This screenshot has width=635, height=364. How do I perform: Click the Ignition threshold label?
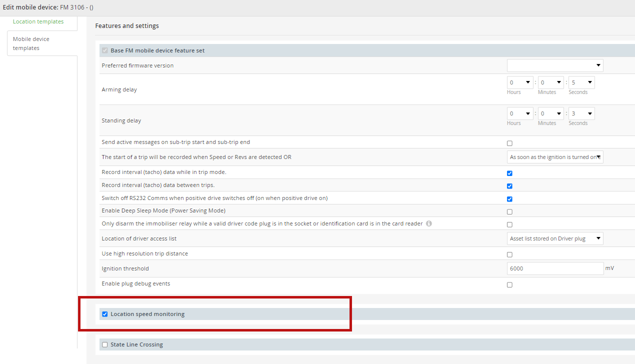[x=125, y=268]
